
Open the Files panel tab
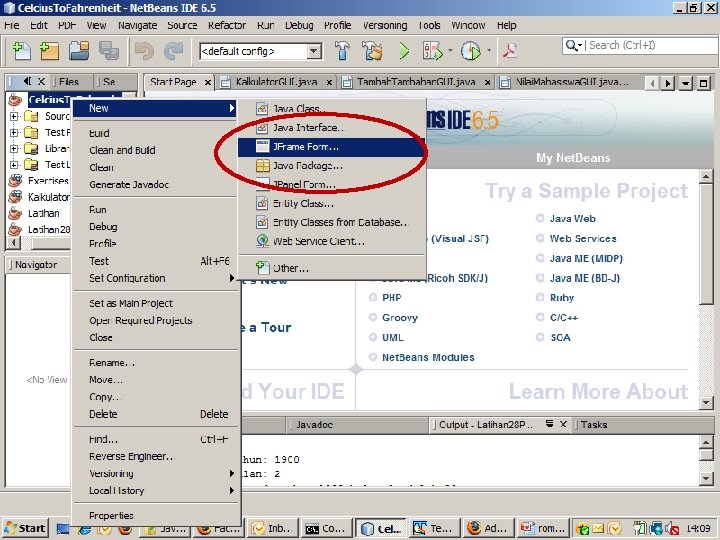tap(69, 82)
